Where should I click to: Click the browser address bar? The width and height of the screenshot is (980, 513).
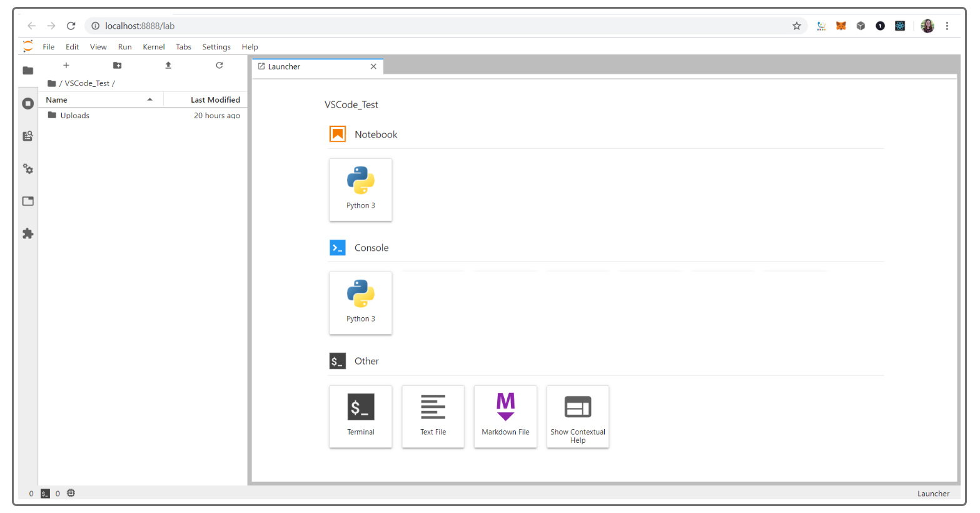[x=438, y=26]
